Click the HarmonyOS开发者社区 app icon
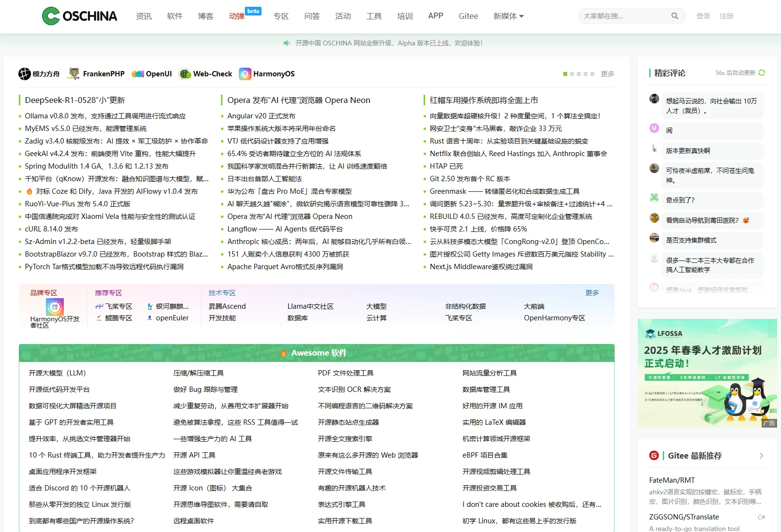This screenshot has width=781, height=532. point(55,307)
